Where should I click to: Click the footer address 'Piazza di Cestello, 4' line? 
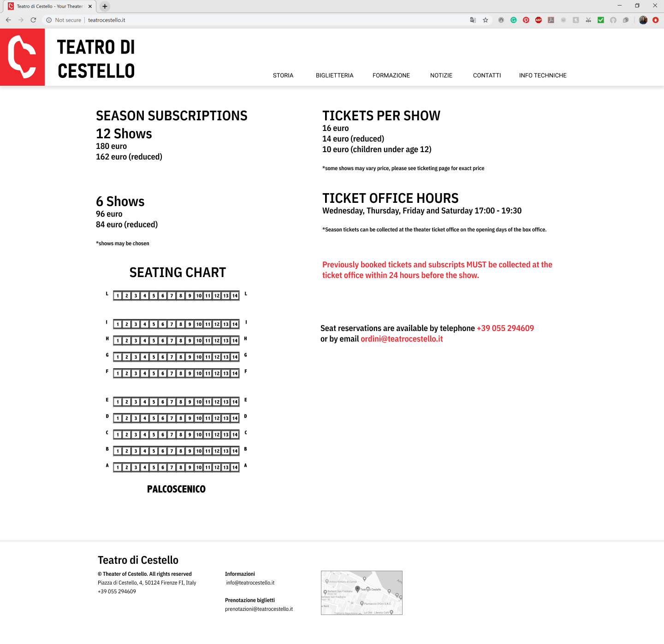pos(147,583)
